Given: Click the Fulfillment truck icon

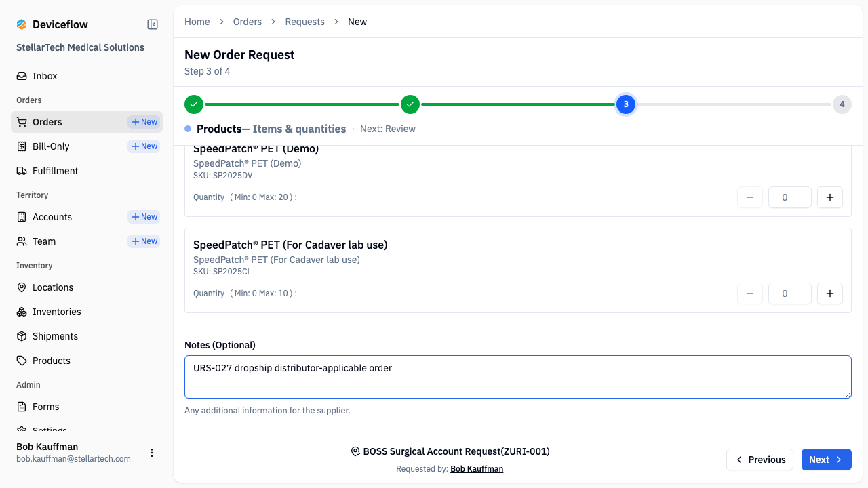Looking at the screenshot, I should 22,171.
